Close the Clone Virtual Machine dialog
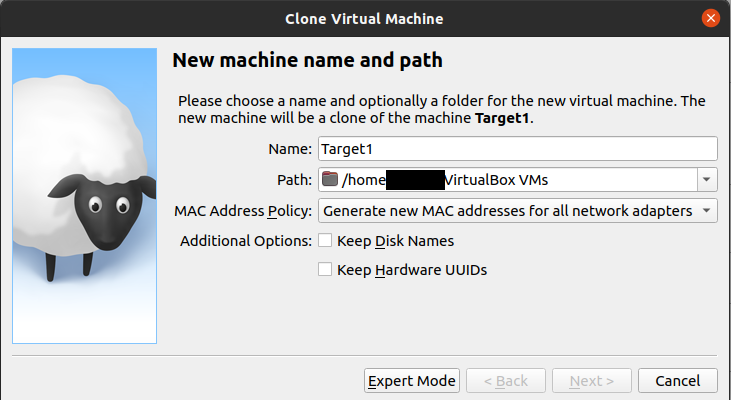 click(x=711, y=18)
